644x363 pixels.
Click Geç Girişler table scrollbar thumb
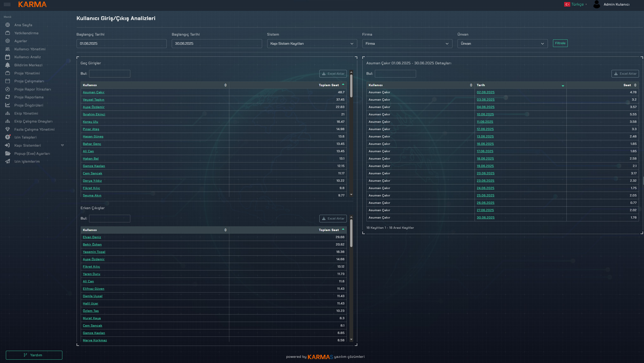[x=351, y=85]
